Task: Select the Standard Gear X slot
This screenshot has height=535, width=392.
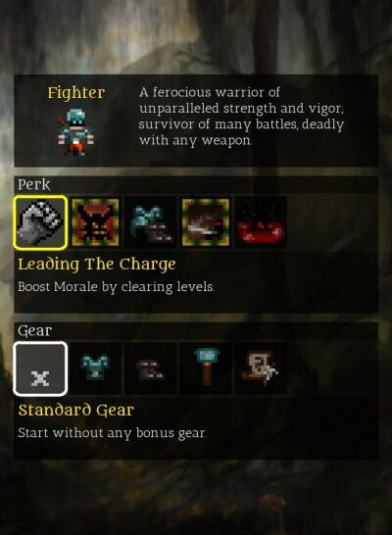Action: pos(40,368)
